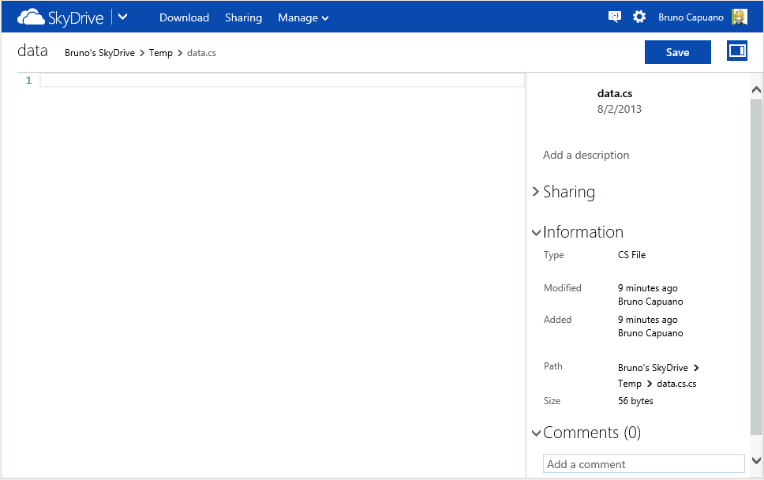Open the messaging chat icon
Screen dimensions: 764x480
tap(615, 17)
